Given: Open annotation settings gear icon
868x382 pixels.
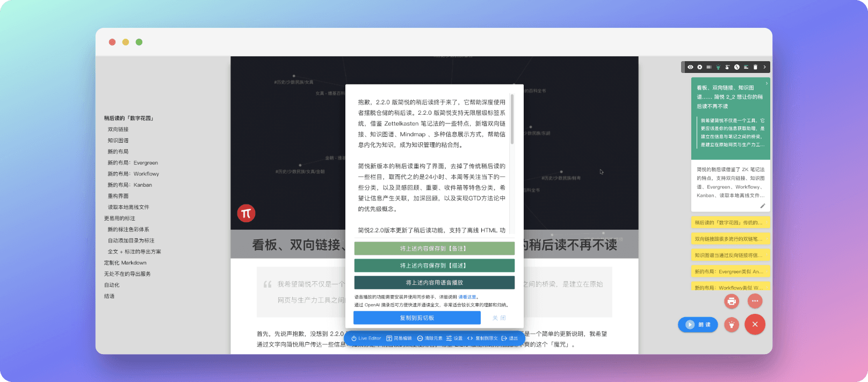Looking at the screenshot, I should (x=699, y=67).
